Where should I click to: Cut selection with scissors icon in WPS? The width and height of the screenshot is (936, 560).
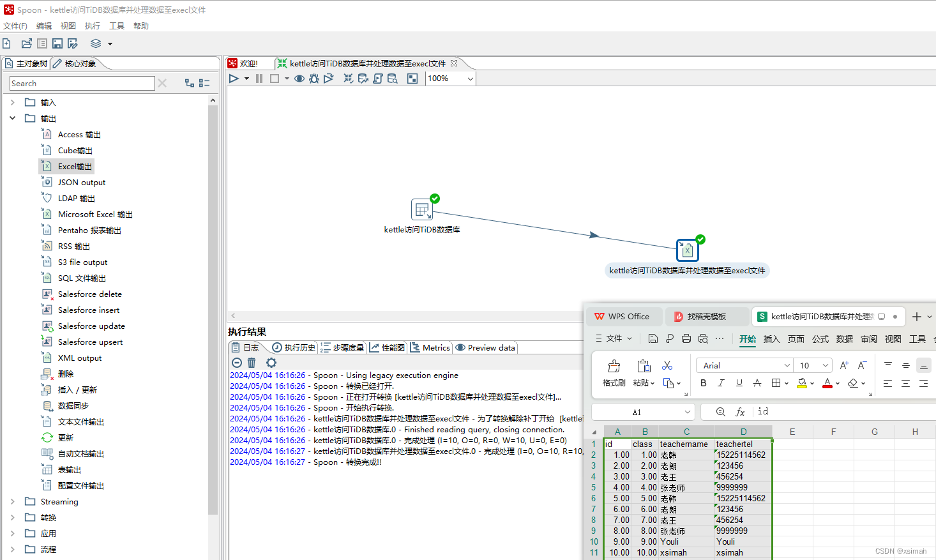coord(667,365)
